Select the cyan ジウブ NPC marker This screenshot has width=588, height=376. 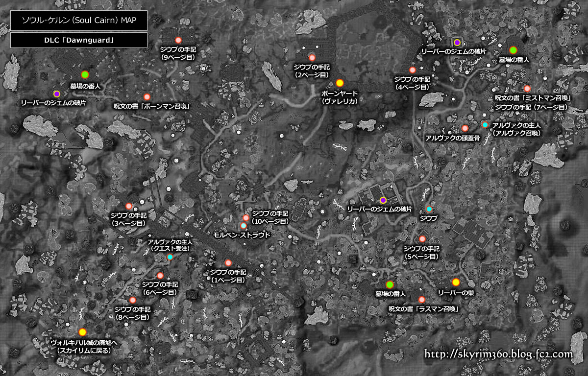[x=429, y=210]
